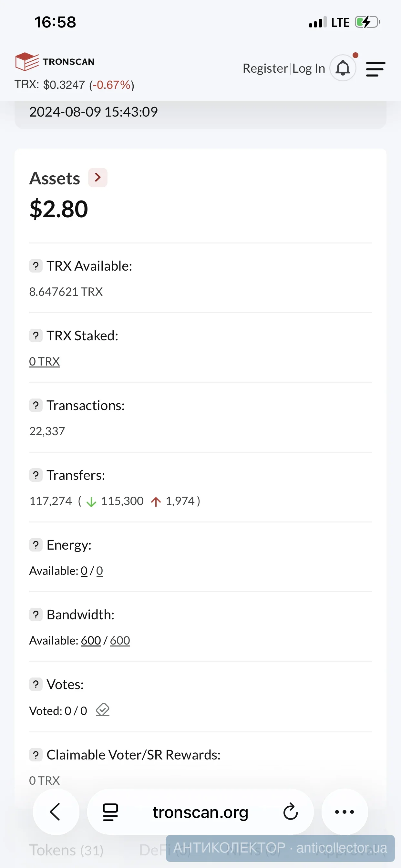Open the page reader settings icon
Viewport: 401px width, 868px height.
coord(110,812)
